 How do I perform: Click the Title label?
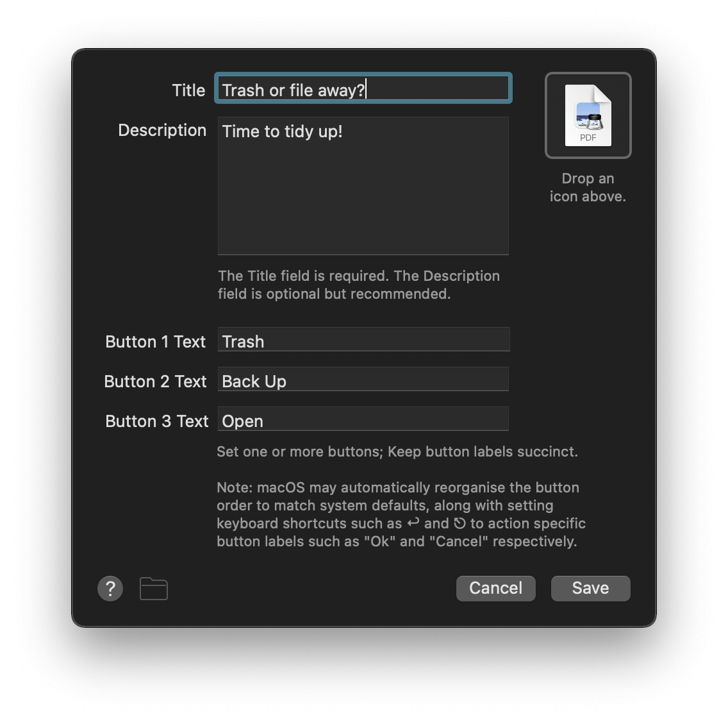188,90
